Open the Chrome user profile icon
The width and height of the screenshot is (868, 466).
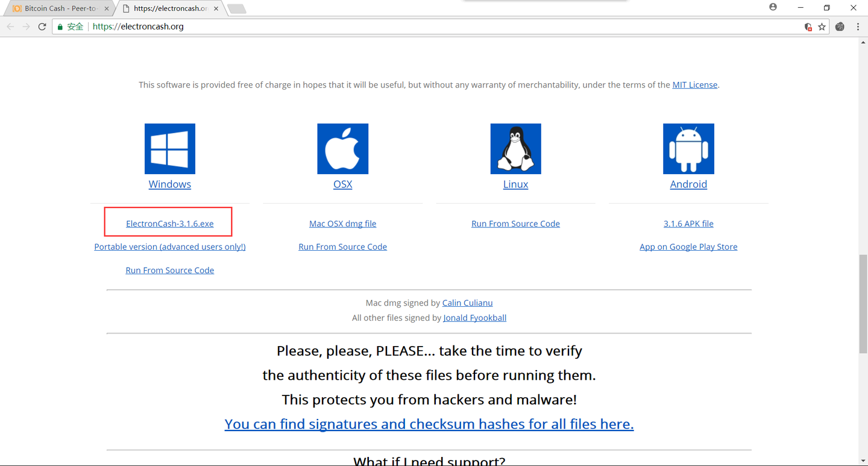coord(773,7)
